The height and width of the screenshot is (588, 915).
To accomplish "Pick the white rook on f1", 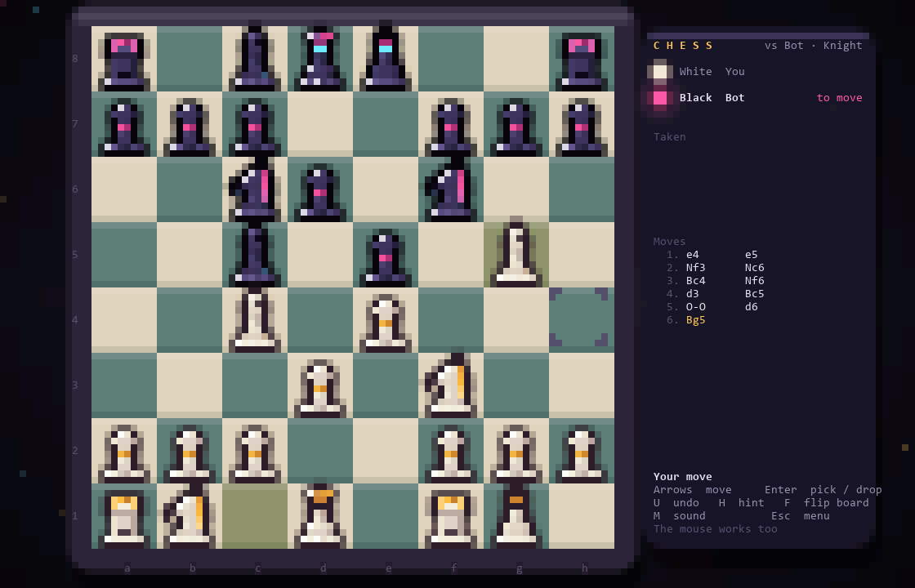I will pyautogui.click(x=450, y=519).
